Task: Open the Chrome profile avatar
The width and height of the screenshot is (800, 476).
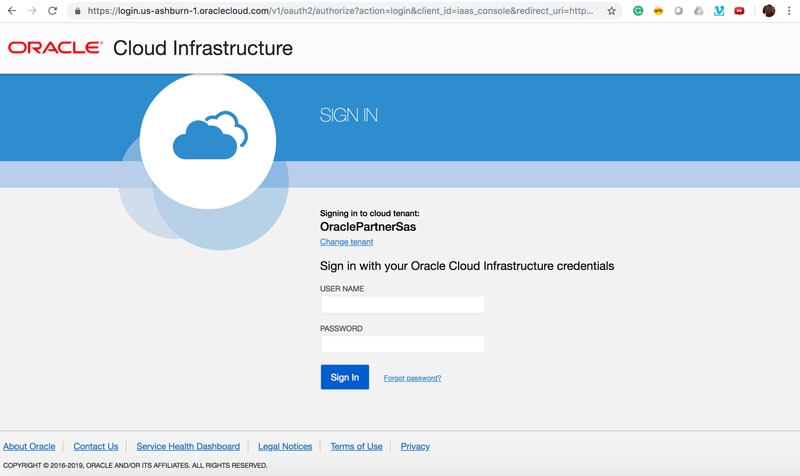Action: [x=768, y=11]
